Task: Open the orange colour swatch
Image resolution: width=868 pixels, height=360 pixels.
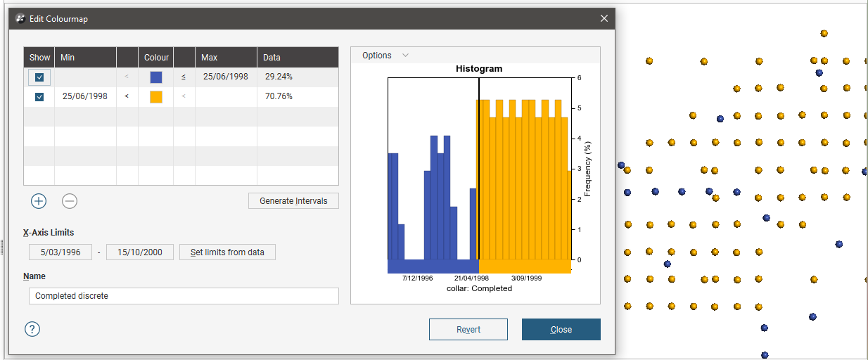Action: coord(156,96)
